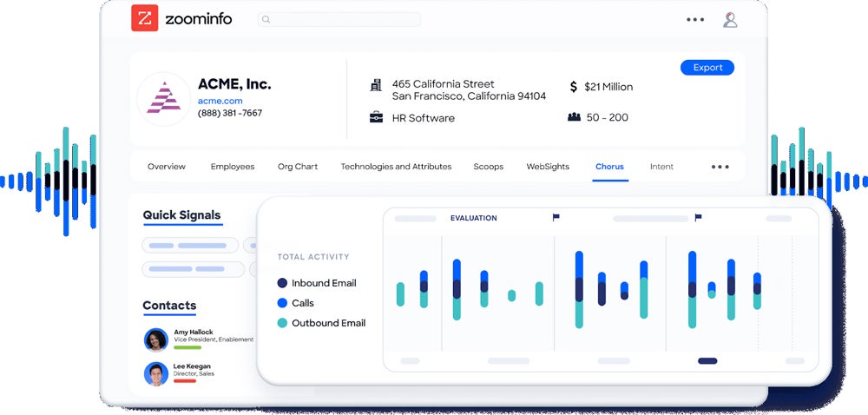
Task: Switch to the Scoops tab
Action: coord(488,167)
